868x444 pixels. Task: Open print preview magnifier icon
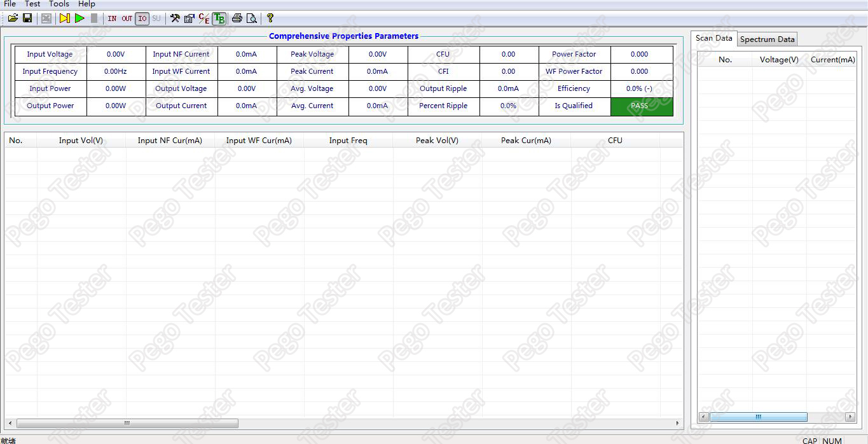point(252,18)
